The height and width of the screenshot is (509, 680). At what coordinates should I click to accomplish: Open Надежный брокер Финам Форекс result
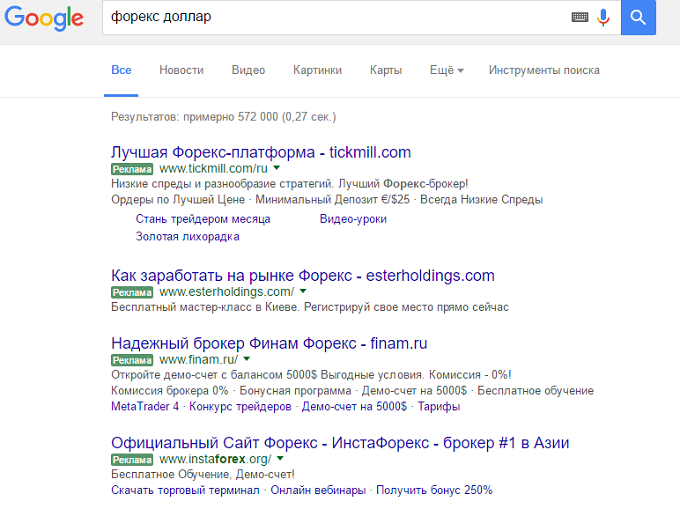pyautogui.click(x=269, y=343)
